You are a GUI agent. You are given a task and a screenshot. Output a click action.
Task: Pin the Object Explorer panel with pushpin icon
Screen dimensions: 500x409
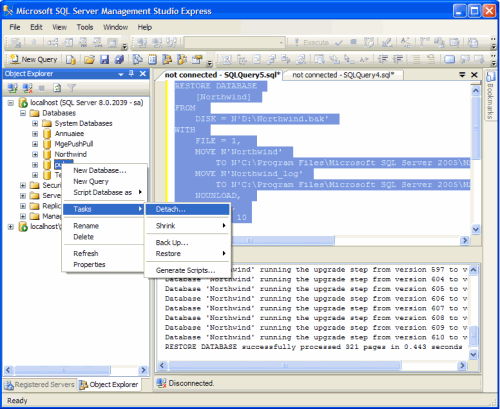pyautogui.click(x=131, y=74)
